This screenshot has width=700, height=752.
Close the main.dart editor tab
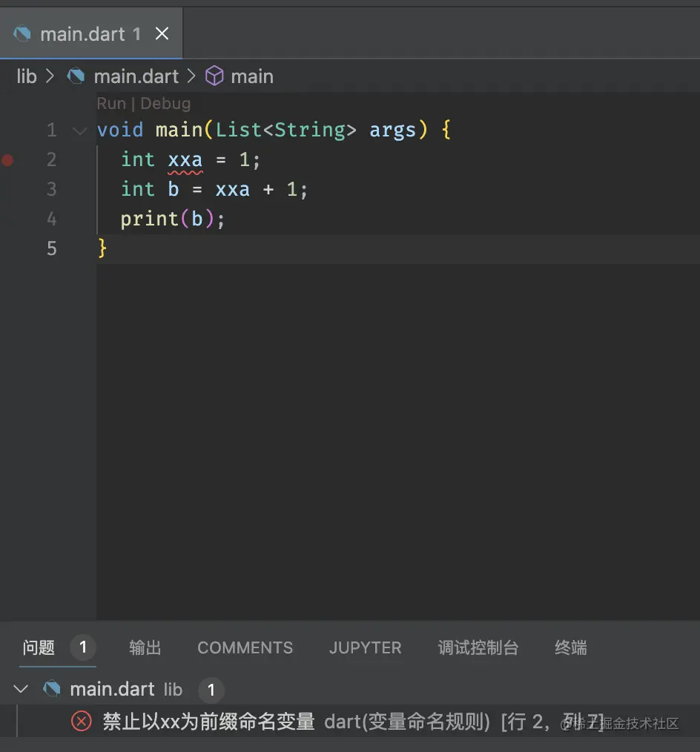pos(162,33)
